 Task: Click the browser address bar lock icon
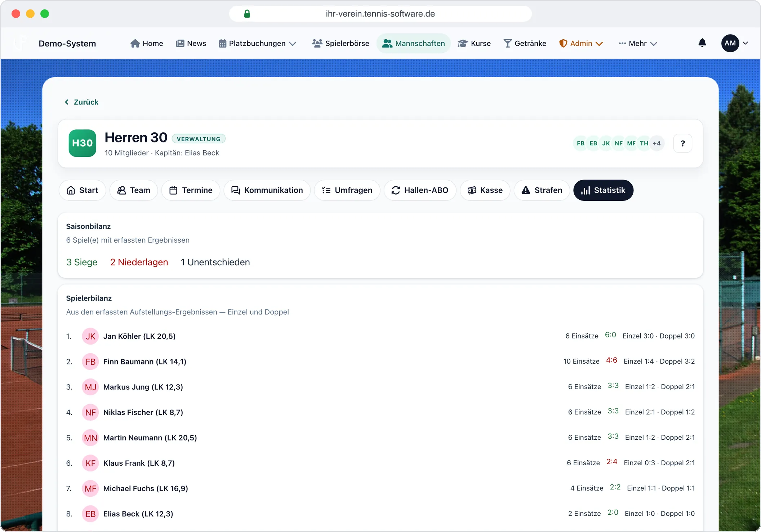pyautogui.click(x=247, y=14)
